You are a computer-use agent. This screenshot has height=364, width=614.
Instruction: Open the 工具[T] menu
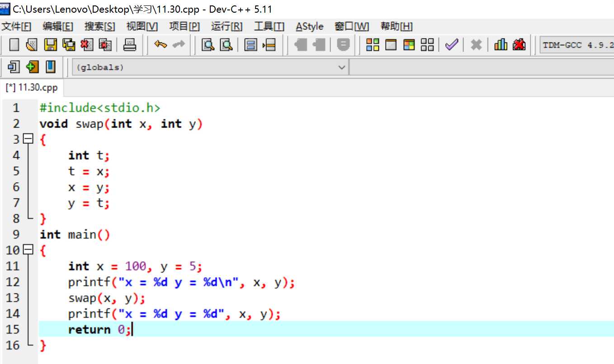click(x=269, y=26)
